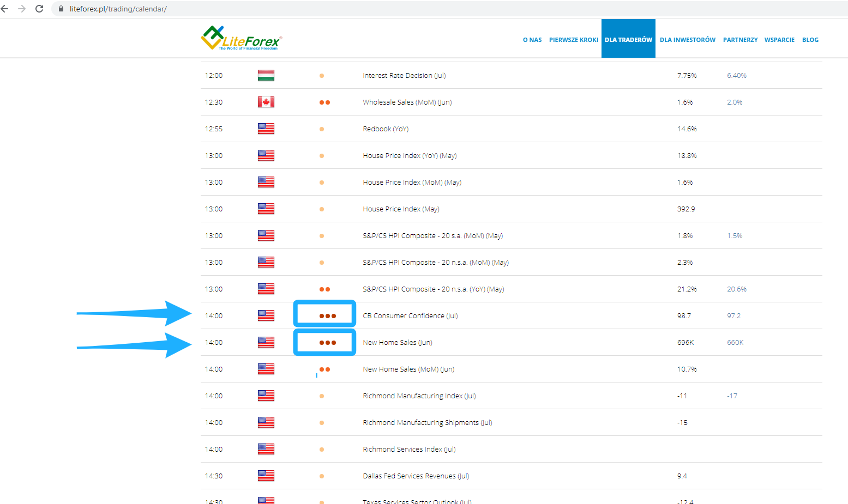Click the Canadian flag next to Wholesale Sales
This screenshot has width=848, height=504.
pyautogui.click(x=266, y=102)
